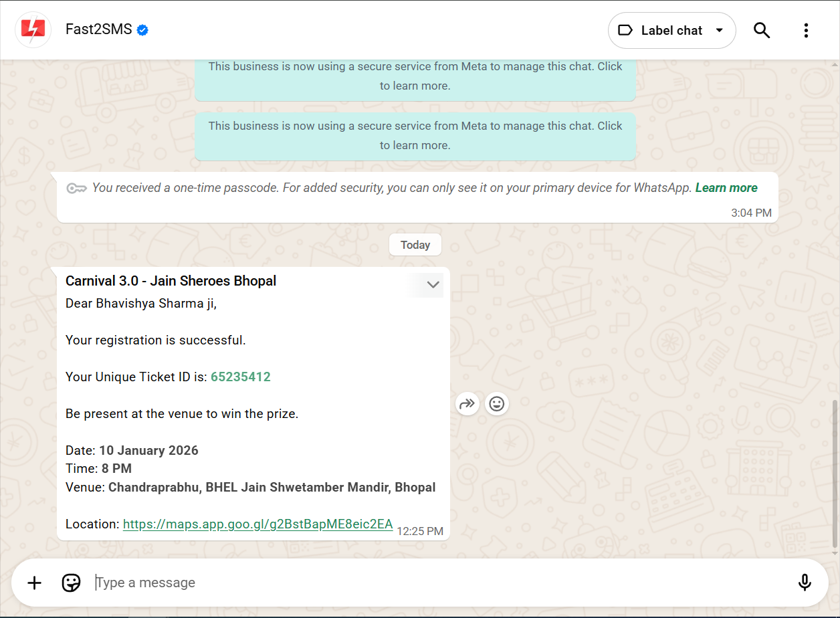840x618 pixels.
Task: Click the Label chat tag icon
Action: point(625,30)
